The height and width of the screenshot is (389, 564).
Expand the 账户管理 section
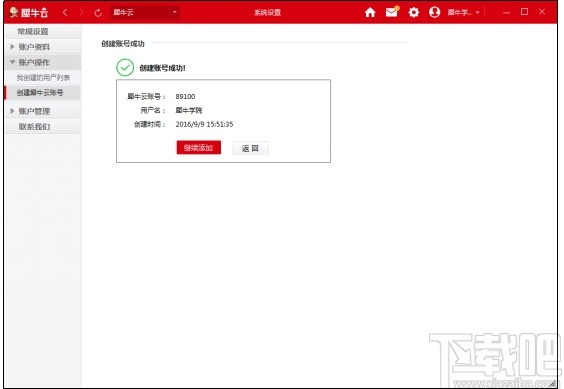tap(43, 111)
